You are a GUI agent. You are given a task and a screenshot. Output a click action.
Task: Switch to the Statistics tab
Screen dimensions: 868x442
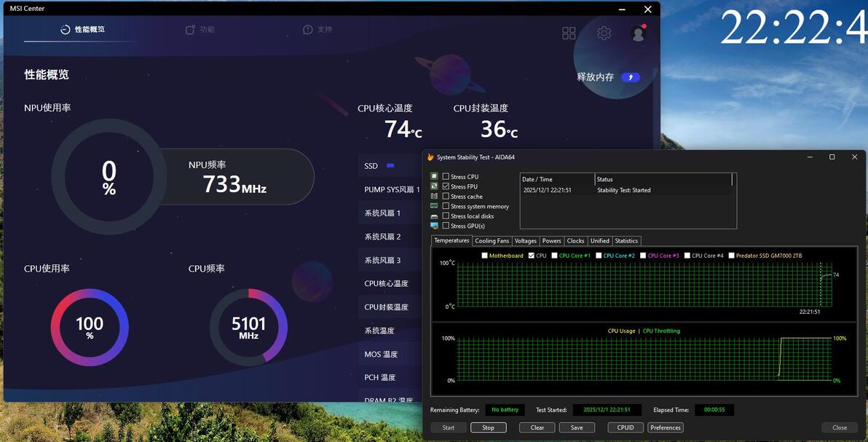point(626,241)
